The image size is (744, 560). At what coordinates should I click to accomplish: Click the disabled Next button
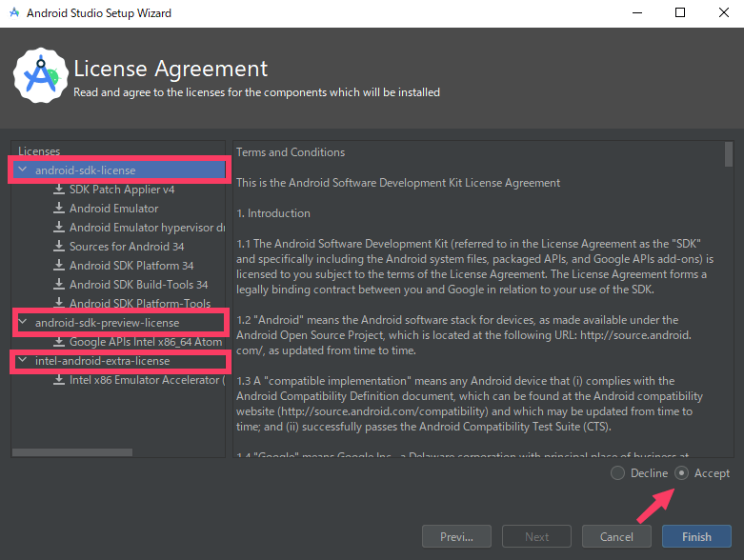[536, 536]
